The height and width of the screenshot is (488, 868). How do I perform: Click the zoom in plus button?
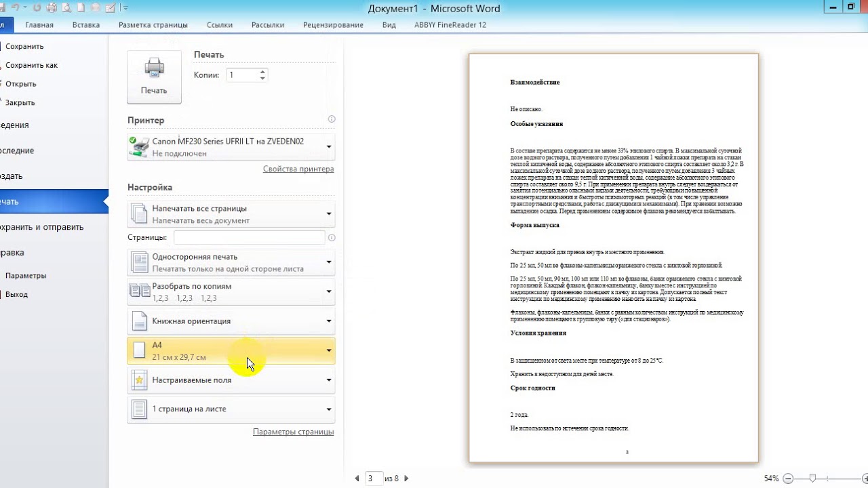(x=865, y=479)
